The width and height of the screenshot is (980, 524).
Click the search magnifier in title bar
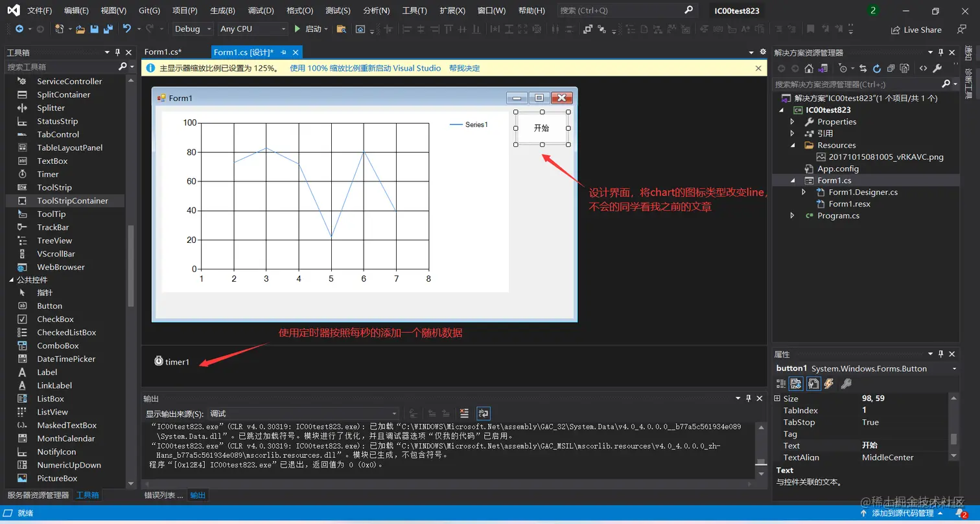click(688, 10)
